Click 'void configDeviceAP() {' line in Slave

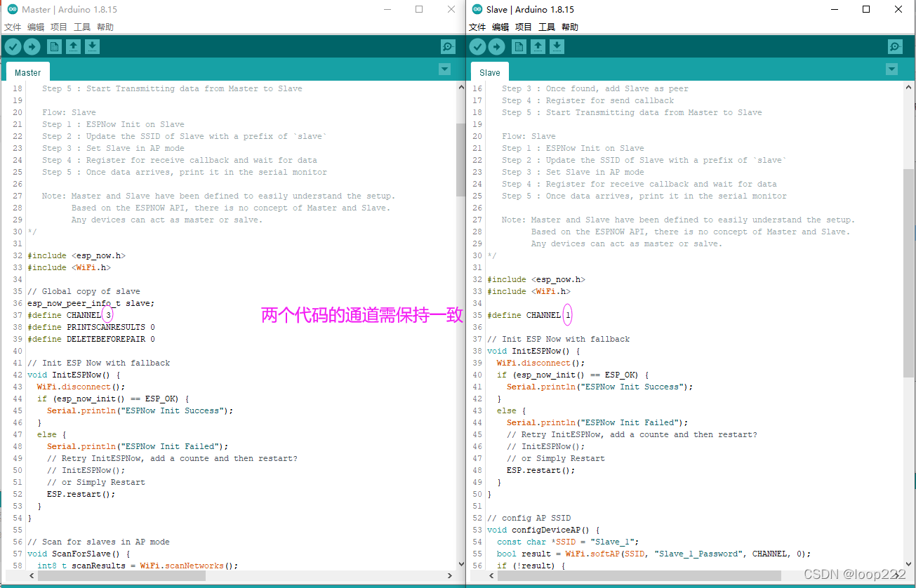pos(543,530)
